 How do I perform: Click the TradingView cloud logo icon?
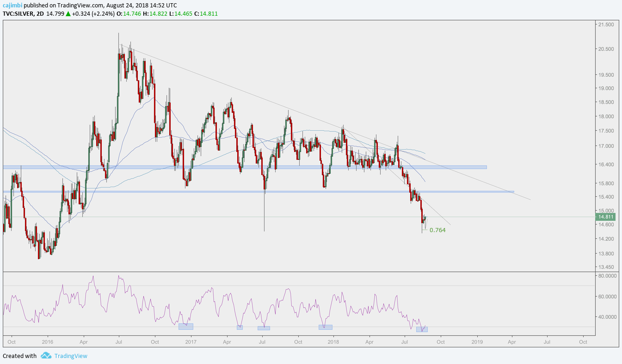tap(46, 356)
